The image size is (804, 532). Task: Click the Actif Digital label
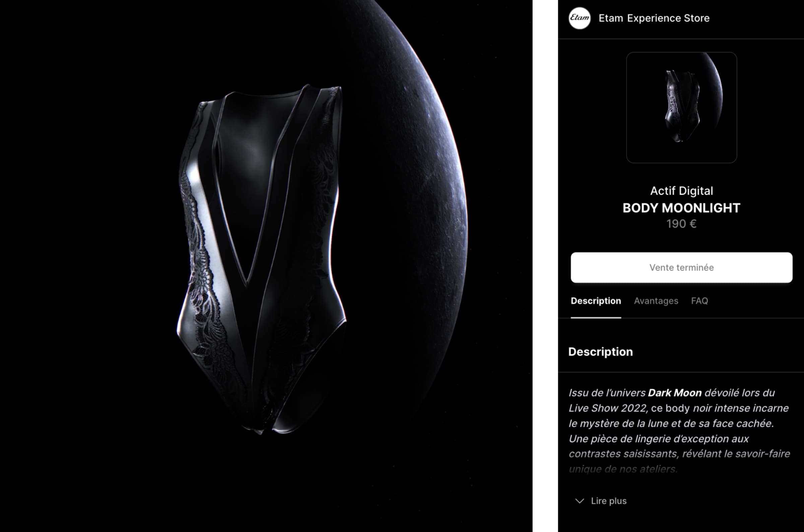681,191
